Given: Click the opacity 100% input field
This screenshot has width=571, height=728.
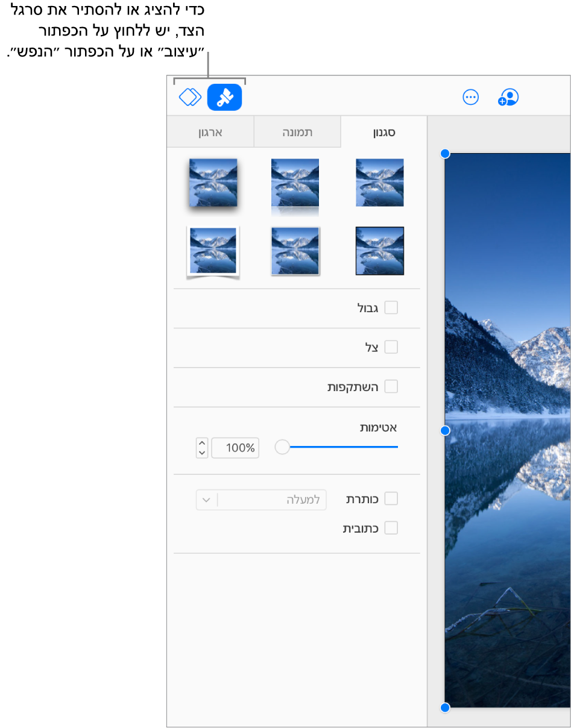Looking at the screenshot, I should 235,448.
